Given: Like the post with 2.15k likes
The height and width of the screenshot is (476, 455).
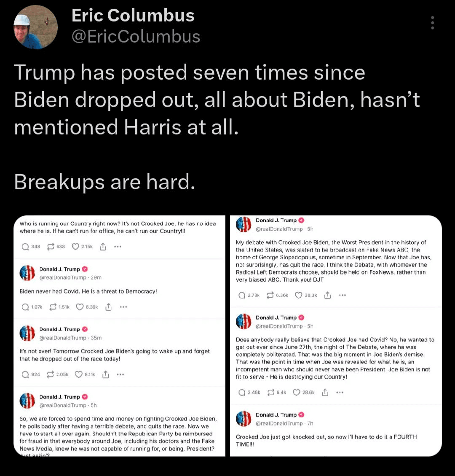Looking at the screenshot, I should (x=76, y=247).
